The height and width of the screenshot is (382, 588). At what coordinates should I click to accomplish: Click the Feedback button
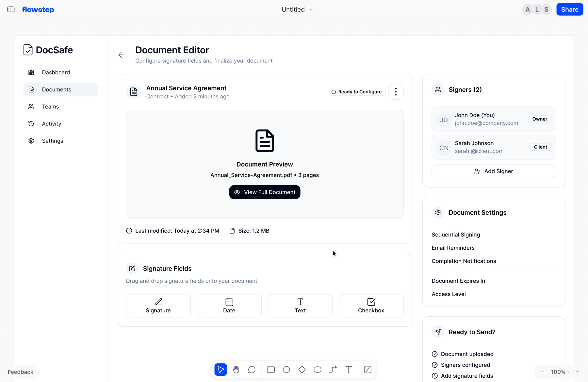[21, 372]
